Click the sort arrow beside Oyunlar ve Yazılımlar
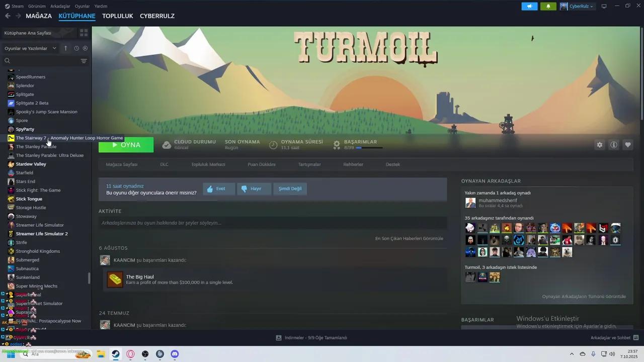This screenshot has width=644, height=362. (x=65, y=48)
